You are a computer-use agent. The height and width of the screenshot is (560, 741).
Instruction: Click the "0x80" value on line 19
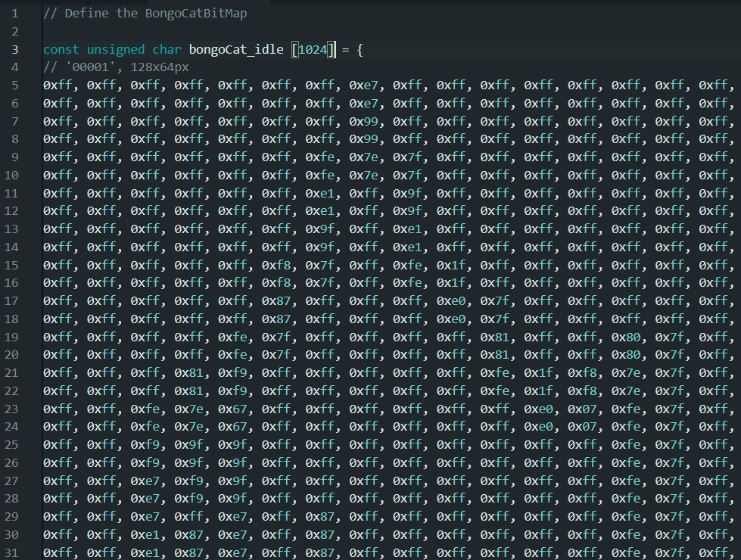coord(626,337)
